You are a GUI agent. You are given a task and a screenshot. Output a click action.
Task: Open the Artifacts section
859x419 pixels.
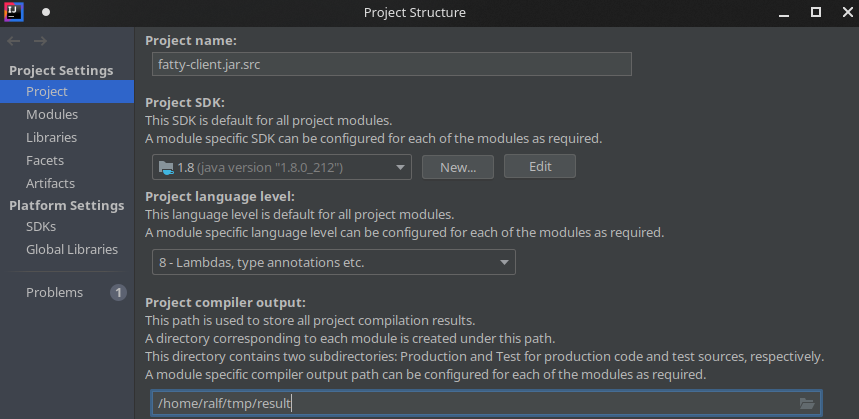[x=50, y=183]
